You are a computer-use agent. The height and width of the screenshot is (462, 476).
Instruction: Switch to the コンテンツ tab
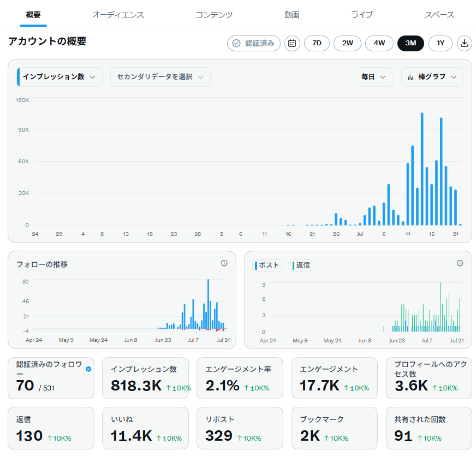pos(214,15)
